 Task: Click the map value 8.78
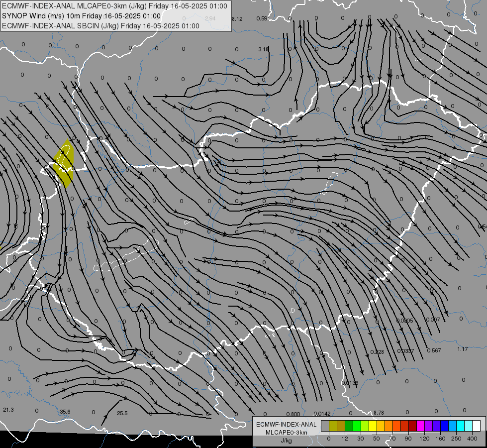[x=379, y=413]
